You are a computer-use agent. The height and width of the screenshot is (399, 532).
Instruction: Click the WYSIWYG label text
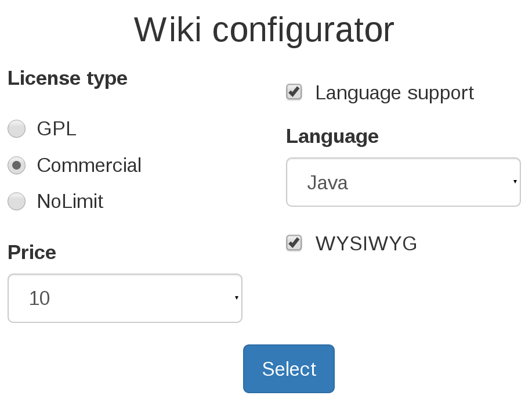tap(366, 243)
